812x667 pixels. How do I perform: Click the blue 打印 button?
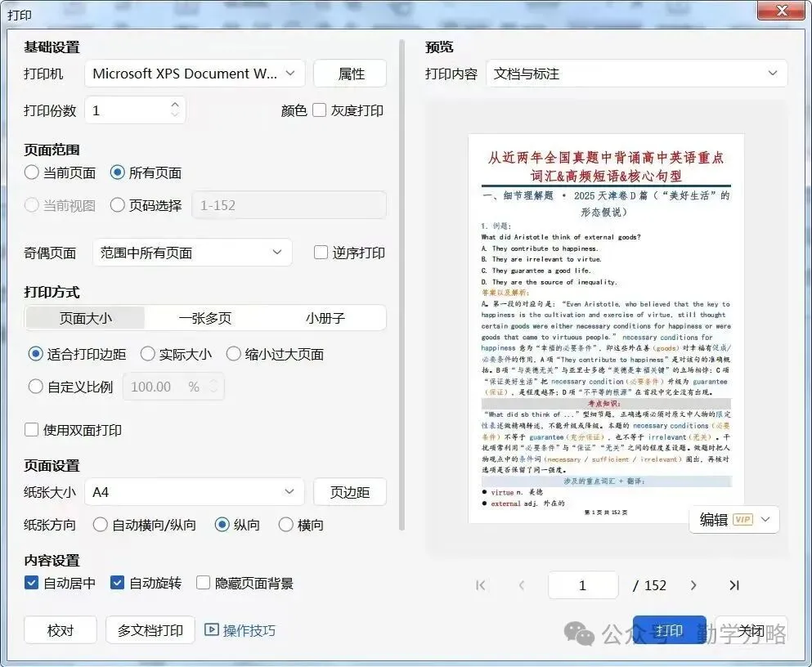669,629
